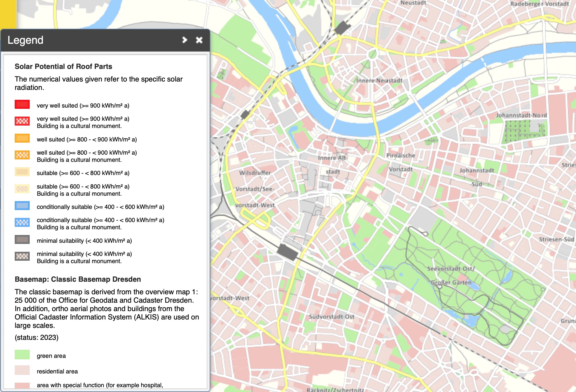The height and width of the screenshot is (392, 576).
Task: Click the 'Innere Neustadt' district label
Action: (379, 81)
